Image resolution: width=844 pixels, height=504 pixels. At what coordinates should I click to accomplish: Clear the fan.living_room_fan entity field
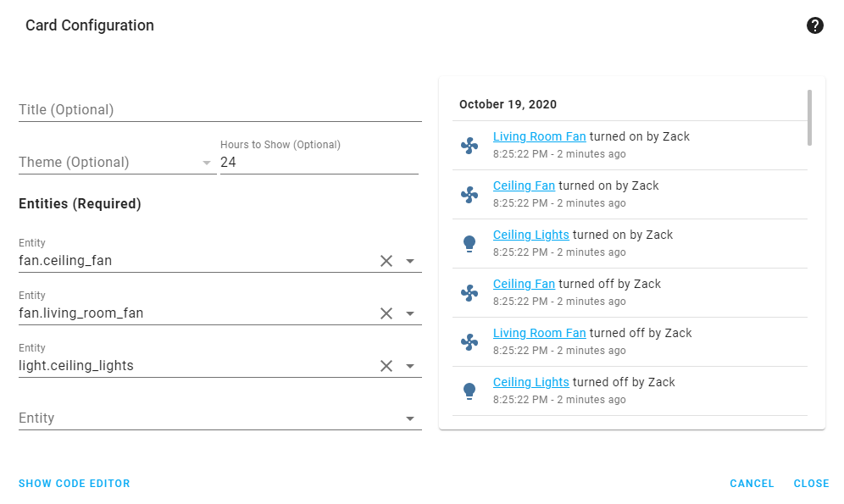point(386,313)
